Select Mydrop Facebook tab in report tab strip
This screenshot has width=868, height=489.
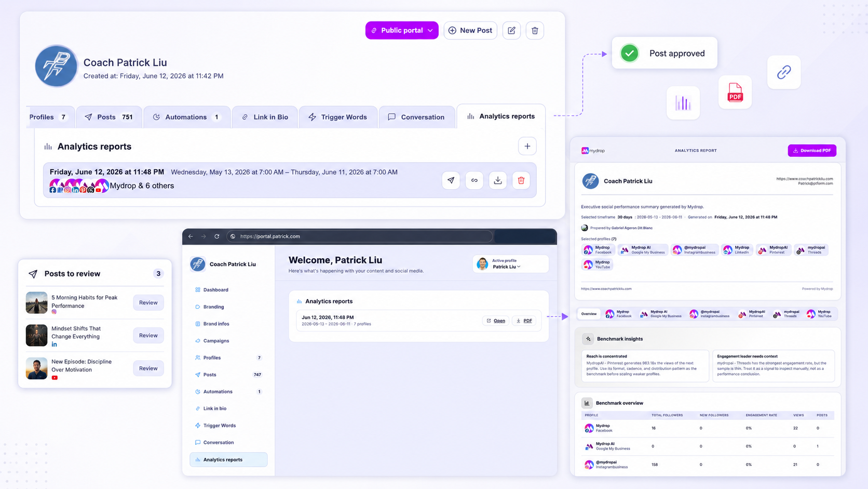tap(619, 314)
